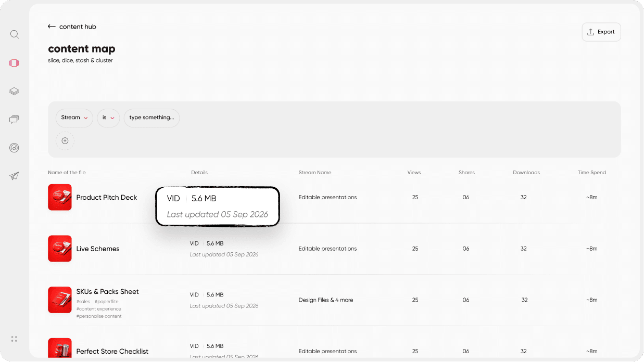
Task: Open the 'is' operator dropdown
Action: pos(108,118)
